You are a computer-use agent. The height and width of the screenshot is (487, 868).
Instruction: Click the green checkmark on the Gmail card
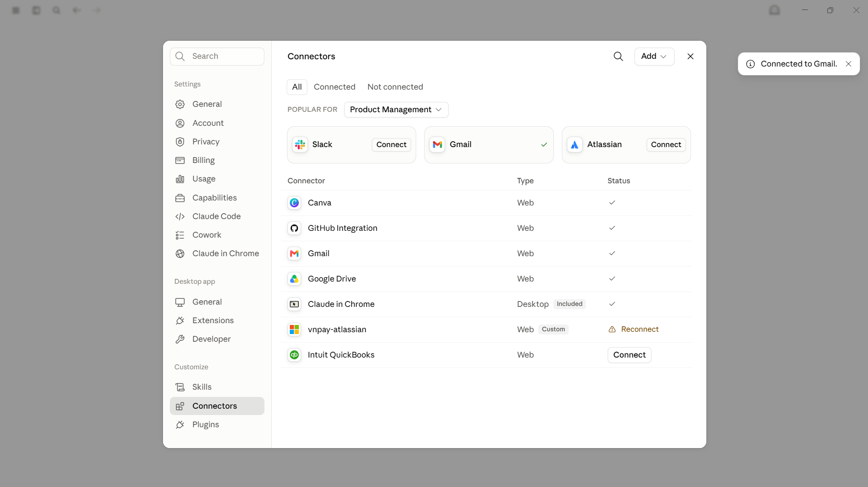pos(544,144)
